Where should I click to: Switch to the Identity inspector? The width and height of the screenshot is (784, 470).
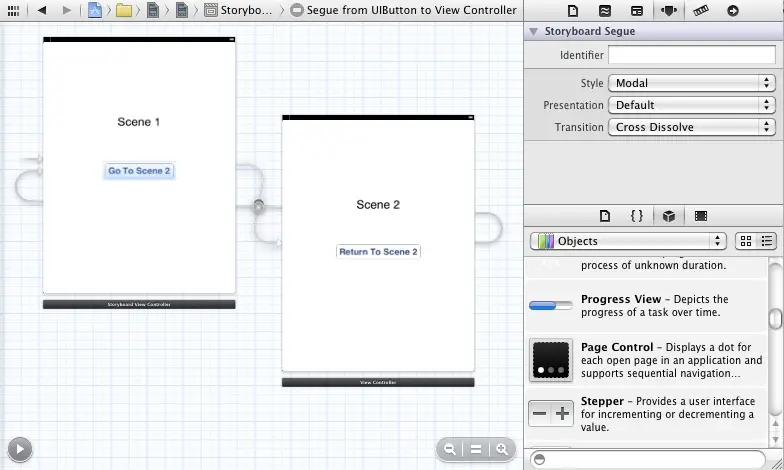tap(637, 11)
